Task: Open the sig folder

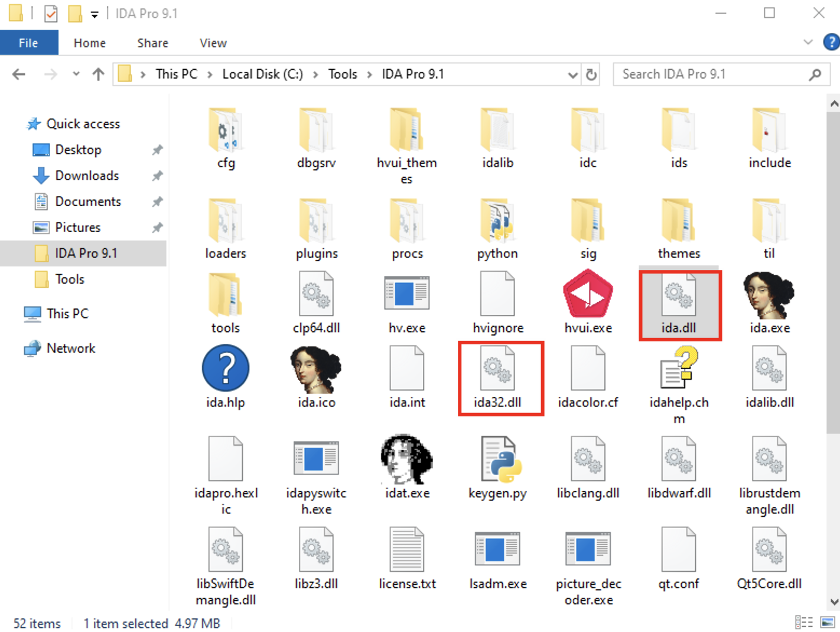Action: (x=588, y=229)
